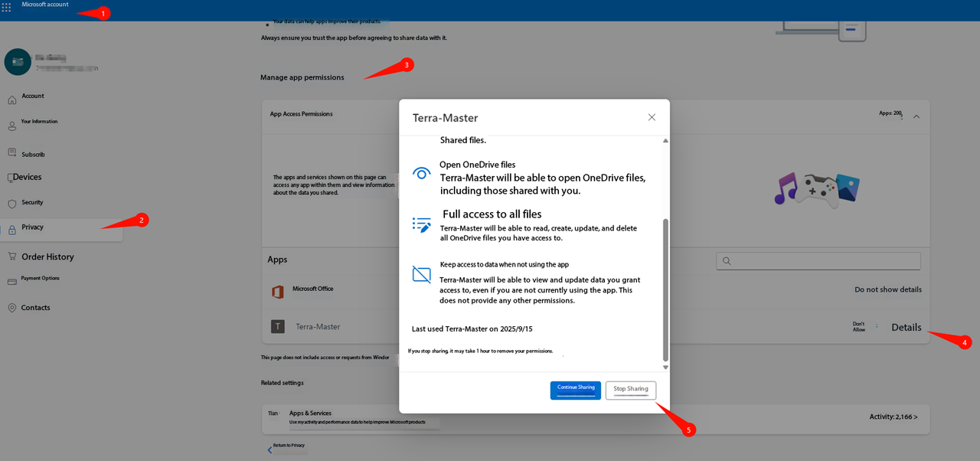Collapse App Access Permissions section chevron
This screenshot has width=980, height=461.
pos(916,116)
